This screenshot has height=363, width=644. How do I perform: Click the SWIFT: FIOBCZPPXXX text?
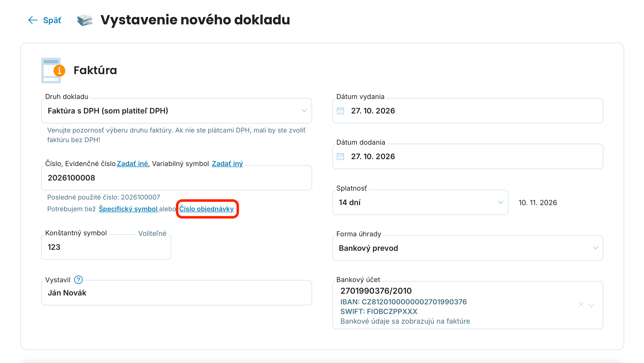(379, 311)
